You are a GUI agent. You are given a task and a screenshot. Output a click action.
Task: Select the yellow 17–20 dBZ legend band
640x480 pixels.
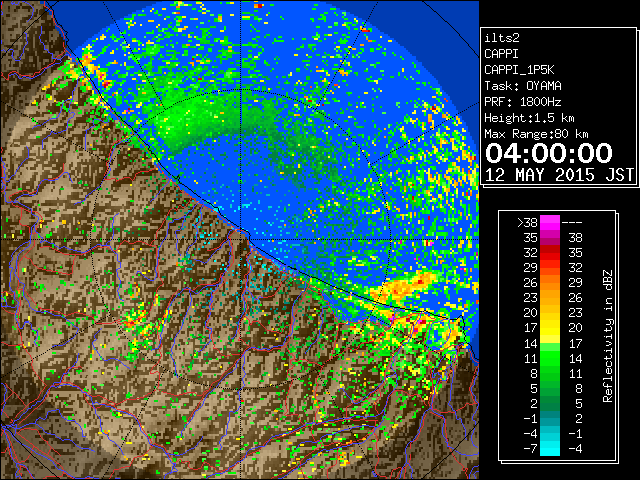(x=550, y=328)
